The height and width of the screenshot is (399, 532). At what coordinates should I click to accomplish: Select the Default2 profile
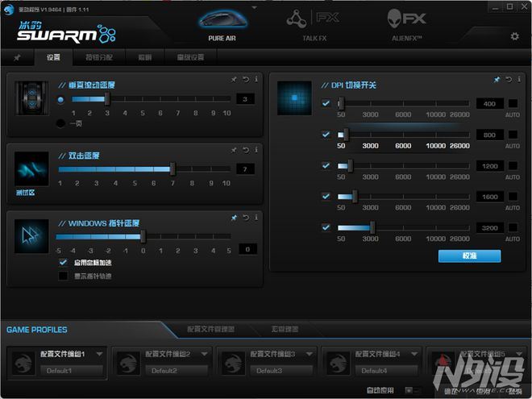(x=177, y=371)
